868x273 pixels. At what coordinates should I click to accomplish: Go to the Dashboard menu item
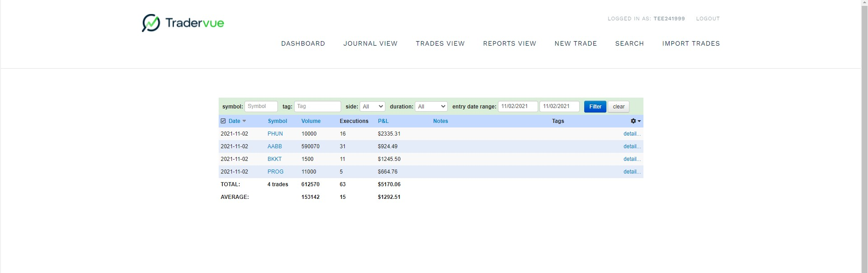[x=303, y=43]
